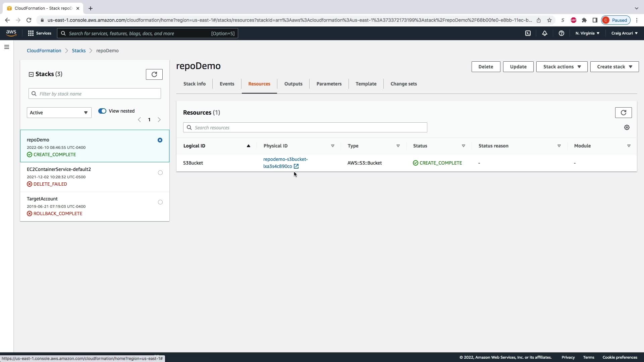Viewport: 644px width, 362px height.
Task: Refresh the Stacks list
Action: (154, 74)
